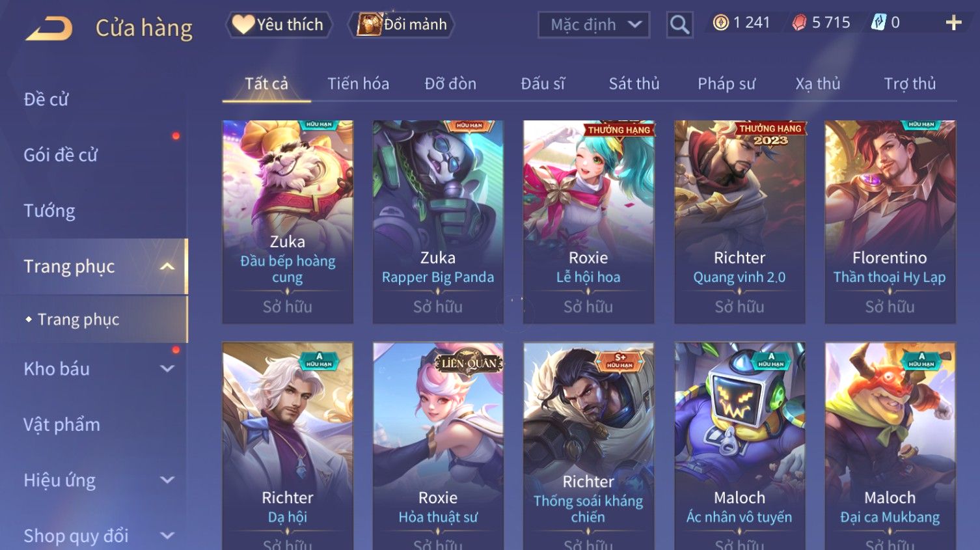Open Gói đề cử in sidebar
Screen dimensions: 980x550
[x=61, y=155]
